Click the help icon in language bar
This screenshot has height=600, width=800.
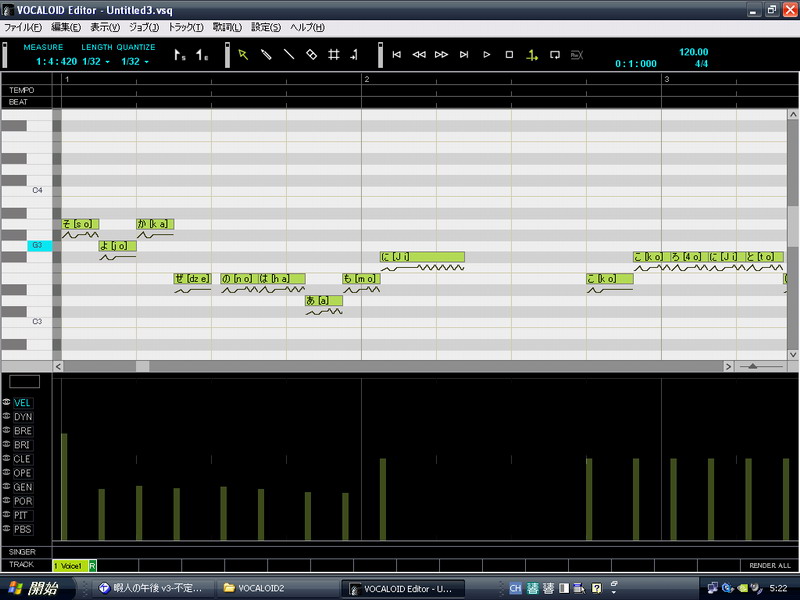coord(596,588)
